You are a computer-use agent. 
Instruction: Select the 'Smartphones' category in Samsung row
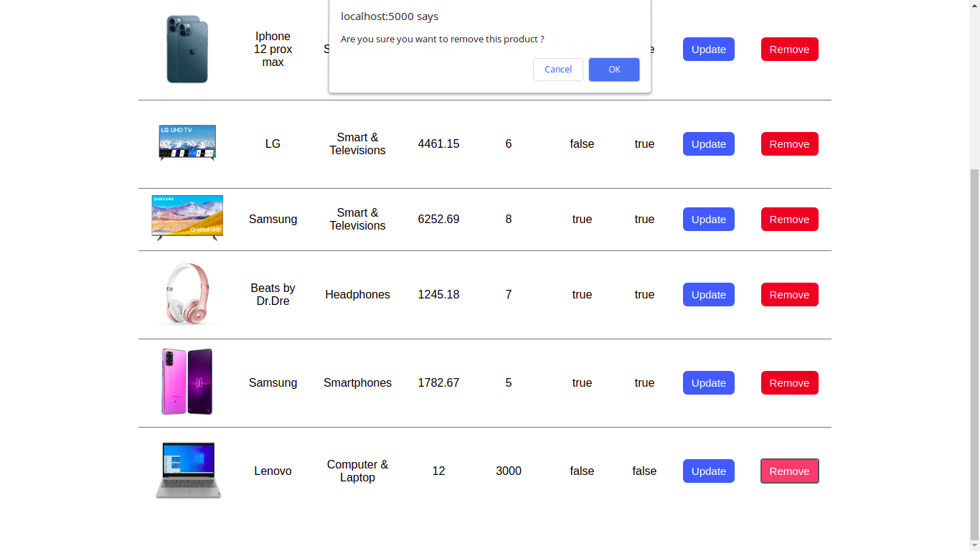coord(357,383)
